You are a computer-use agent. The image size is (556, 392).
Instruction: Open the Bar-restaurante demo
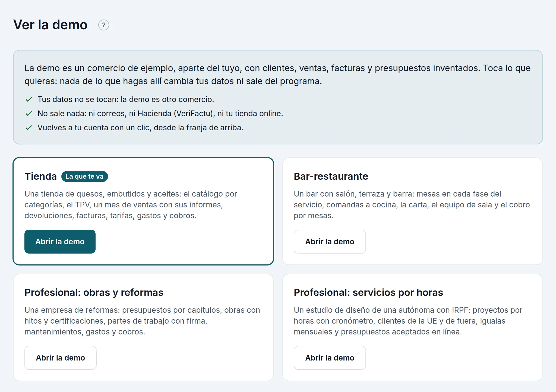tap(330, 242)
